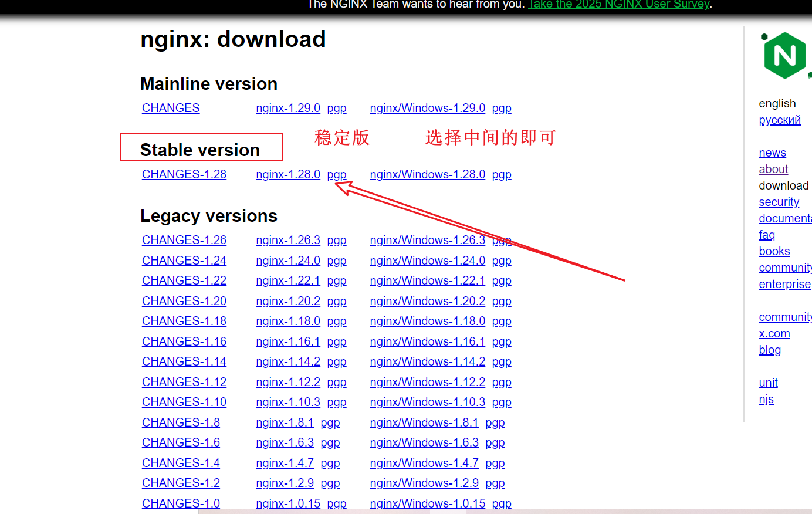The height and width of the screenshot is (514, 812).
Task: Download nginx/Windows-1.10.3
Action: (x=428, y=402)
